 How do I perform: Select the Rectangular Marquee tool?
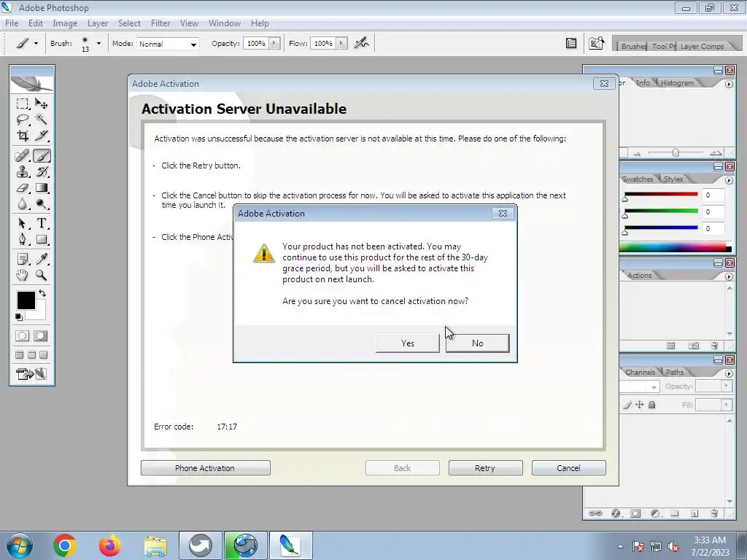[22, 104]
